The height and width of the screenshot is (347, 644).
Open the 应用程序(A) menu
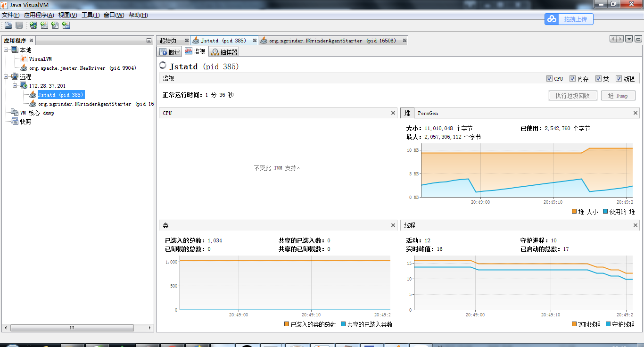[x=39, y=15]
